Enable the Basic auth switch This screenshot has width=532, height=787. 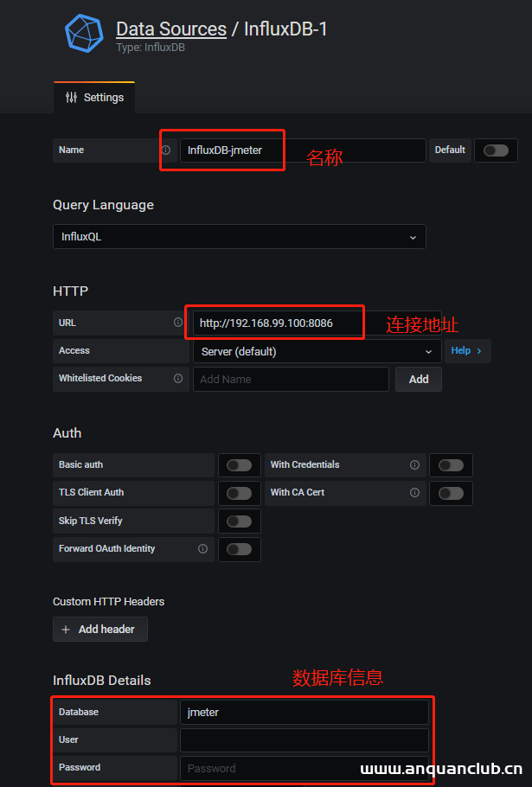tap(240, 465)
